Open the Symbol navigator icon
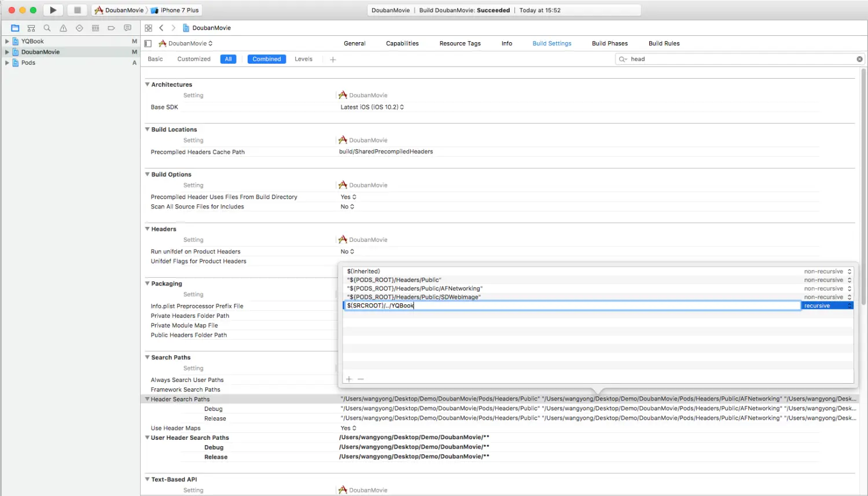 coord(31,28)
